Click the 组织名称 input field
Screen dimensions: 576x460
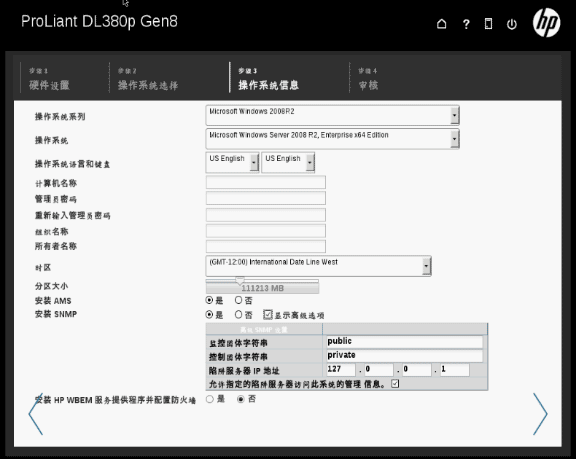tap(266, 231)
